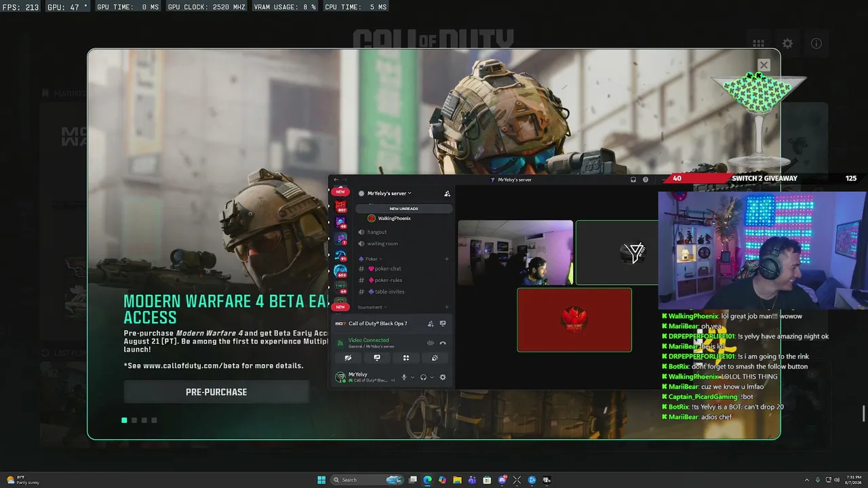Open File Explorer from the taskbar
The image size is (868, 488).
pyautogui.click(x=457, y=480)
